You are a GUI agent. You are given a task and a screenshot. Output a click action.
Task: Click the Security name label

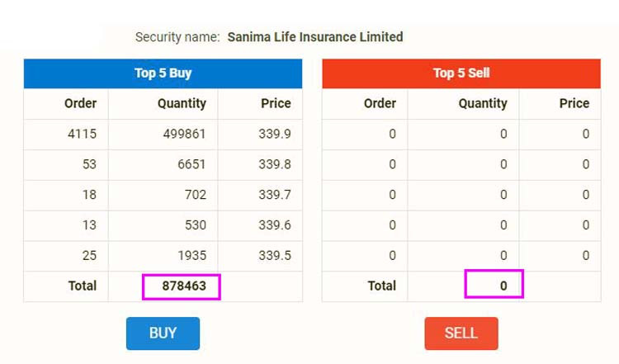click(x=177, y=37)
